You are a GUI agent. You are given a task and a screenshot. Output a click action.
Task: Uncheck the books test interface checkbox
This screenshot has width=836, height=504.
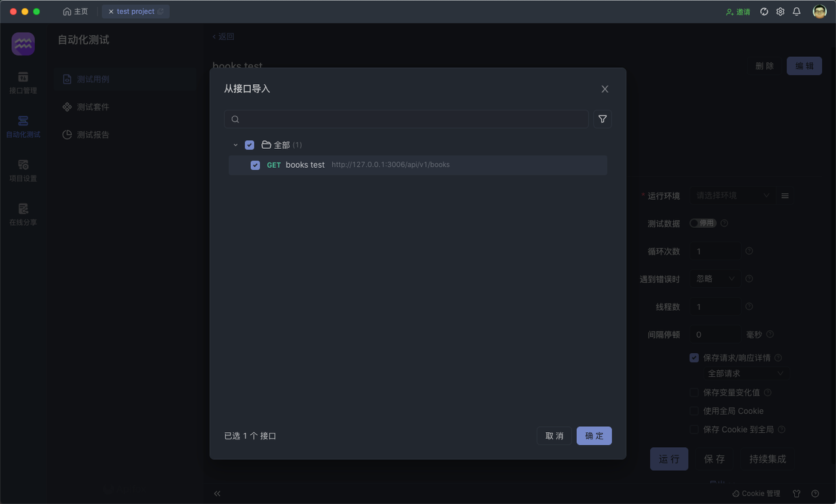(255, 165)
